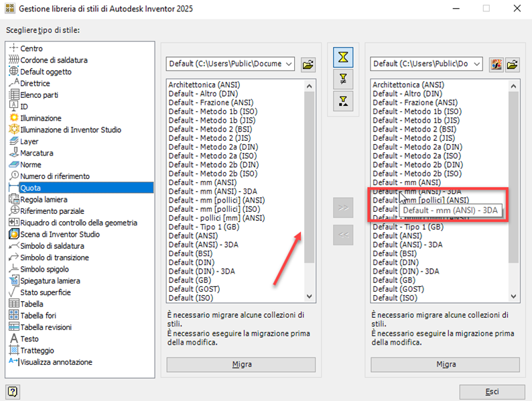Pick Scena di Inventor Studio
Viewport: 532px width, 401px height.
[54, 234]
